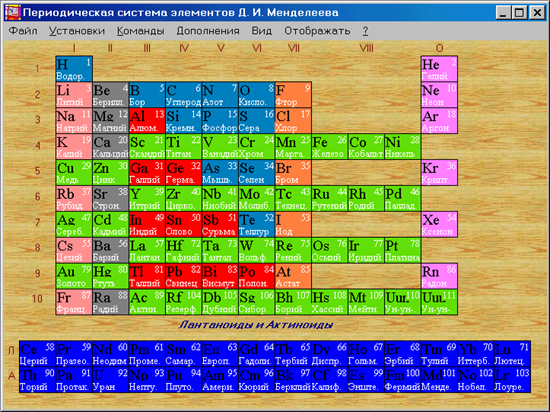Select the Fluorine (F) orange tile
Screen dimensions: 550x412
293,95
